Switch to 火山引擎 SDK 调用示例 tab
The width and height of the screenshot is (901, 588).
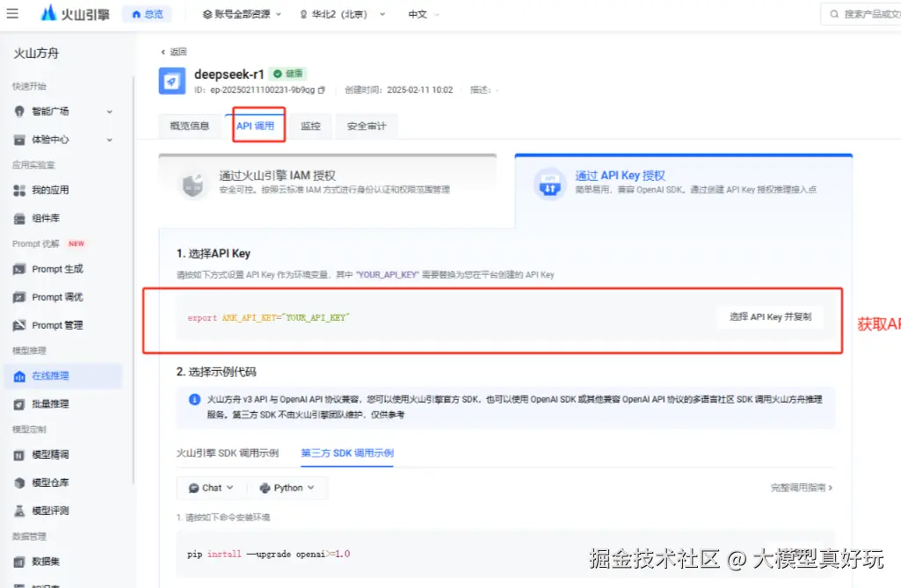[227, 453]
